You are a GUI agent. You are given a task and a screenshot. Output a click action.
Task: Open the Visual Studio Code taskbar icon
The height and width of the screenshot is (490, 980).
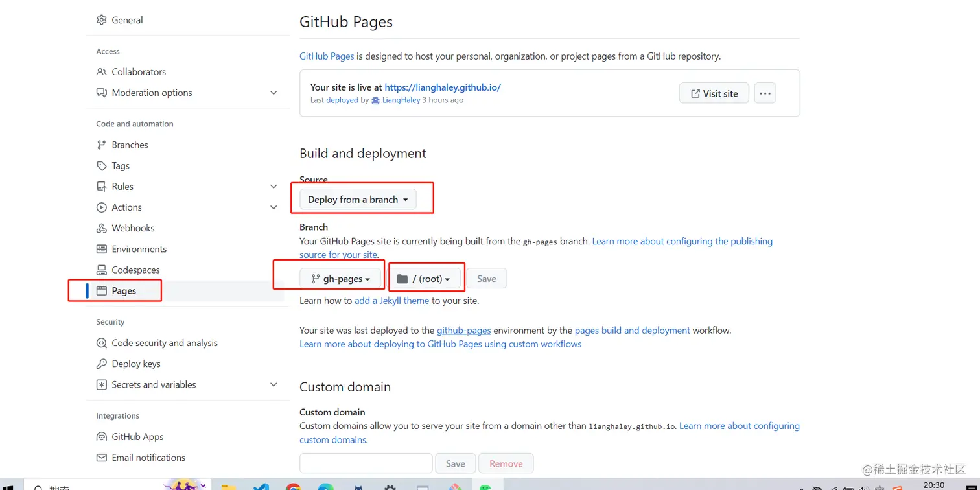[x=261, y=486]
